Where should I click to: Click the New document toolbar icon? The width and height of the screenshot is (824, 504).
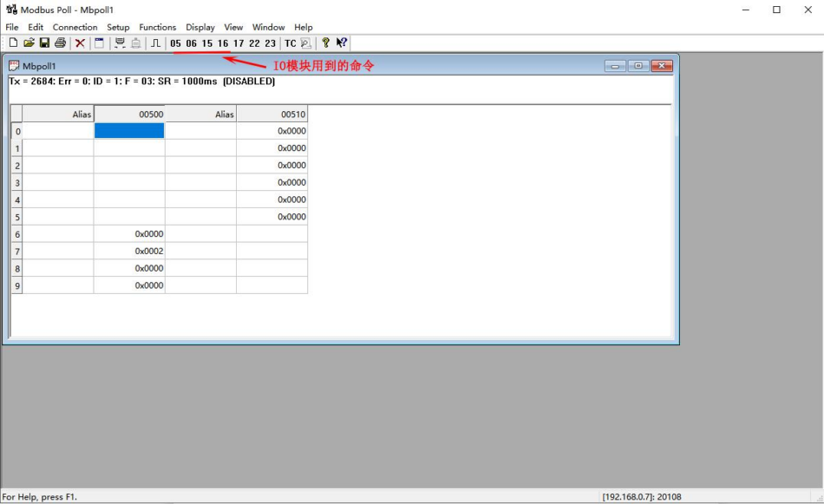tap(13, 43)
